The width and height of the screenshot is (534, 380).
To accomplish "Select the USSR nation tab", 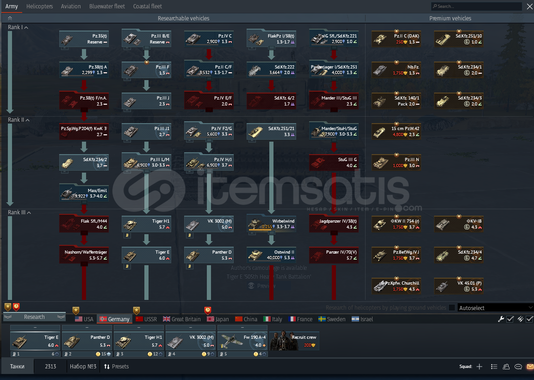I will [x=146, y=319].
